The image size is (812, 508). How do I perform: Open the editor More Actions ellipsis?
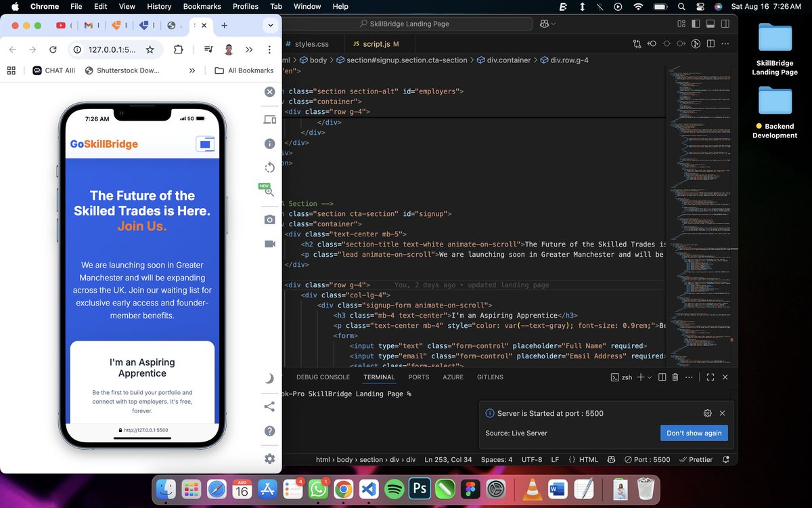pos(726,44)
